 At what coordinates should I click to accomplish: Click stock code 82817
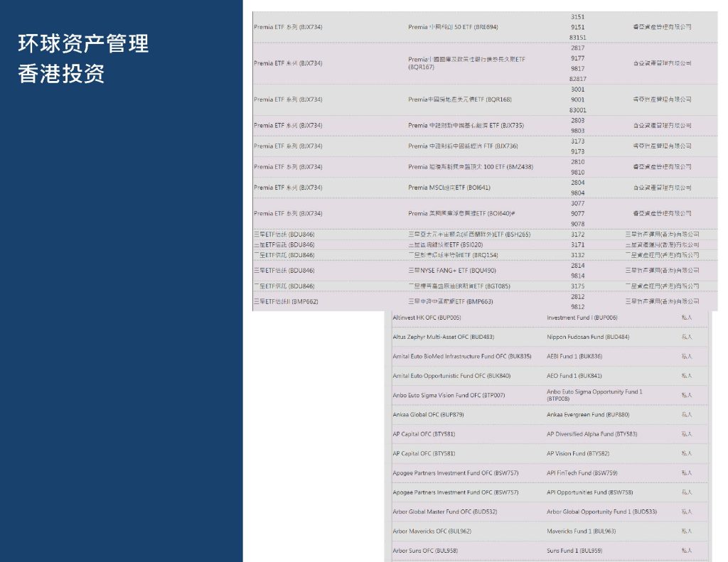coord(577,79)
